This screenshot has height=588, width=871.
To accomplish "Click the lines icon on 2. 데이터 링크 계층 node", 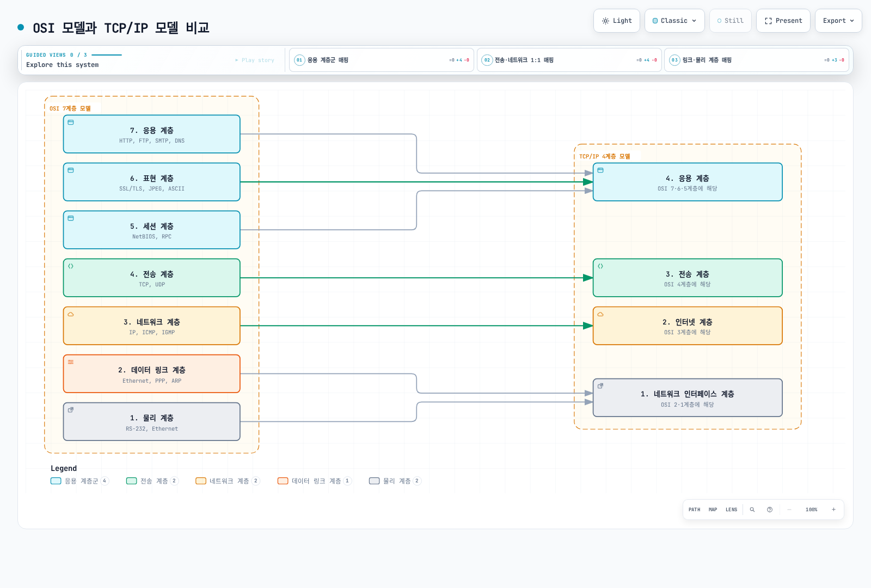I will pyautogui.click(x=71, y=362).
